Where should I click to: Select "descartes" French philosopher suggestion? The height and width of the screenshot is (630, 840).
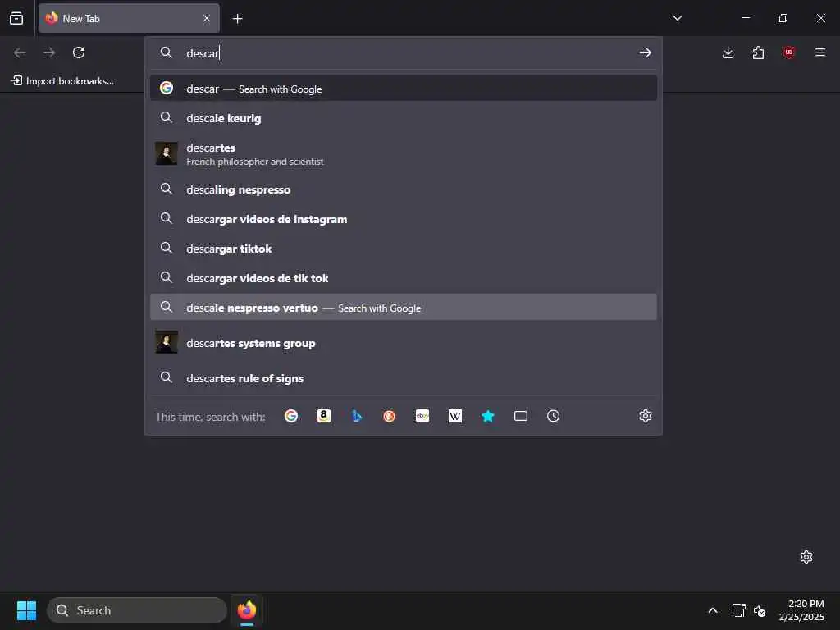click(404, 153)
